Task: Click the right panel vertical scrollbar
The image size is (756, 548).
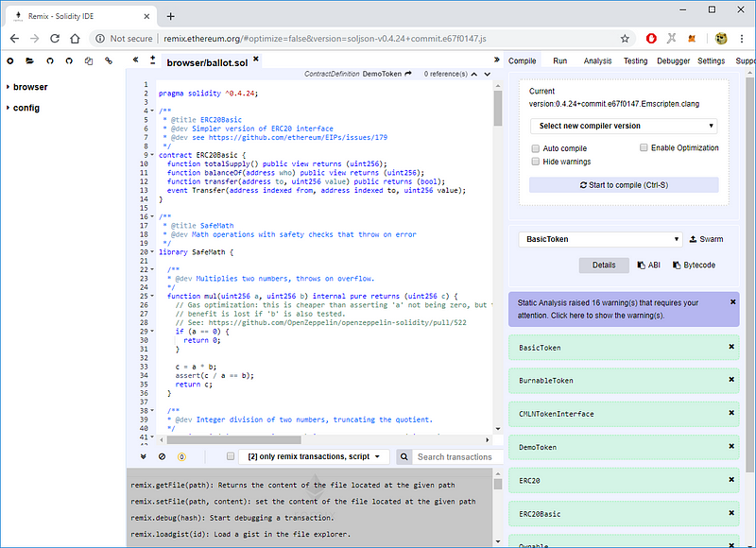Action: [749, 275]
